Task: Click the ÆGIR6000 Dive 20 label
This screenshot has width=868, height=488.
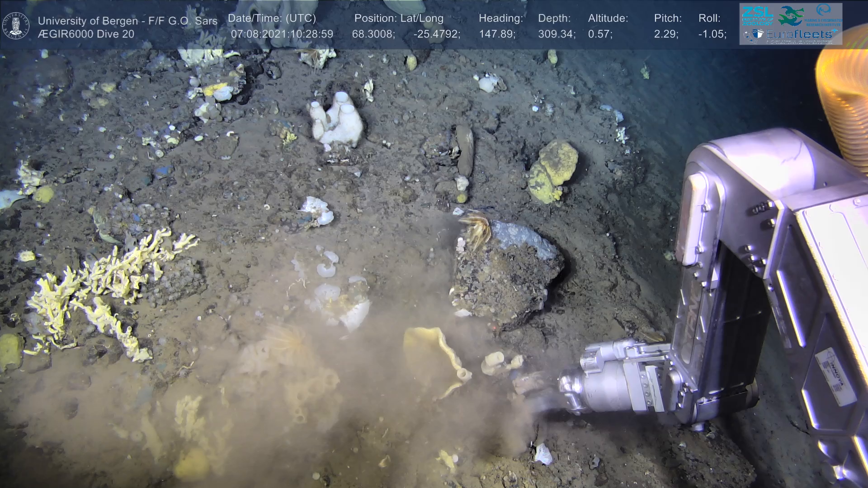Action: (x=86, y=34)
